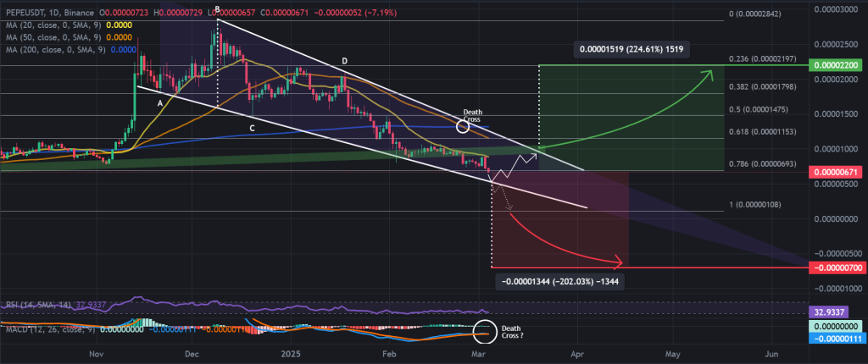Screen dimensions: 868x364
Task: Click Feb on the time axis
Action: [389, 353]
